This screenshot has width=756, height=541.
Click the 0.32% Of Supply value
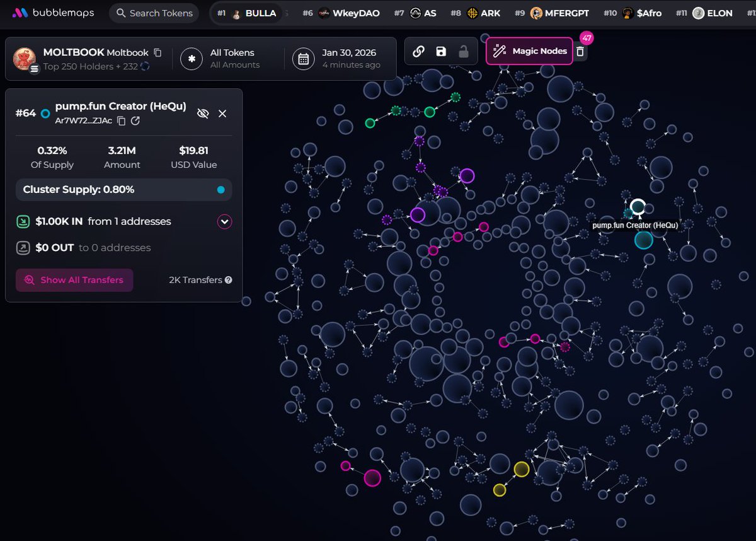[x=52, y=151]
